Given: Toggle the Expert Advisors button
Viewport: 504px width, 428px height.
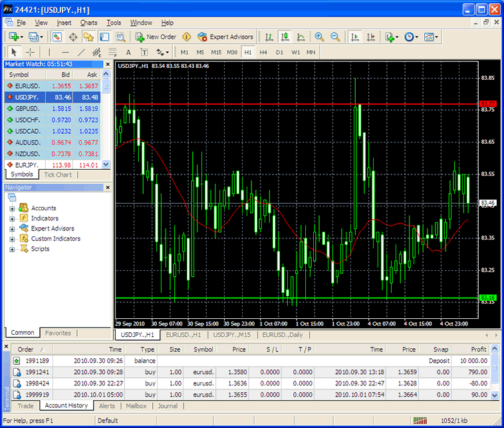Looking at the screenshot, I should pyautogui.click(x=225, y=37).
